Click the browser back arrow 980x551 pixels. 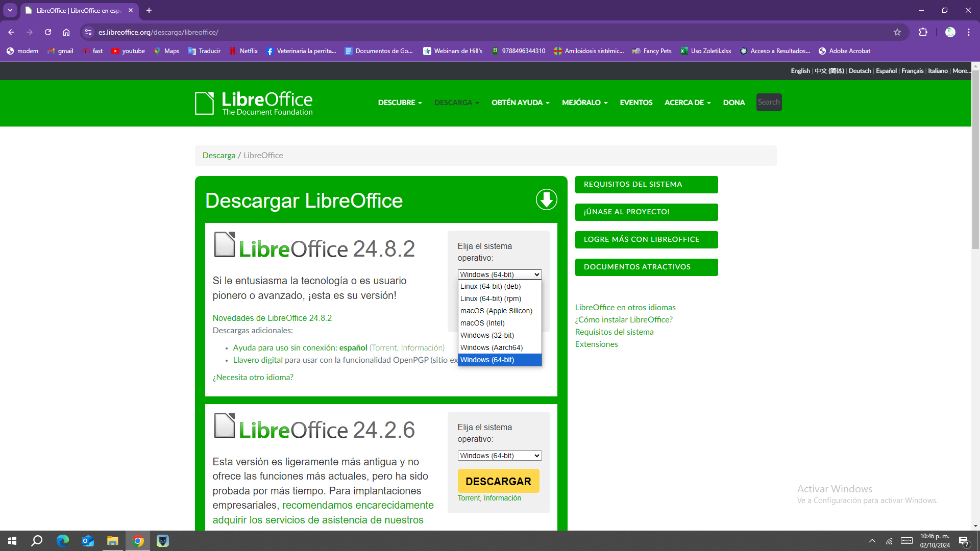coord(11,32)
